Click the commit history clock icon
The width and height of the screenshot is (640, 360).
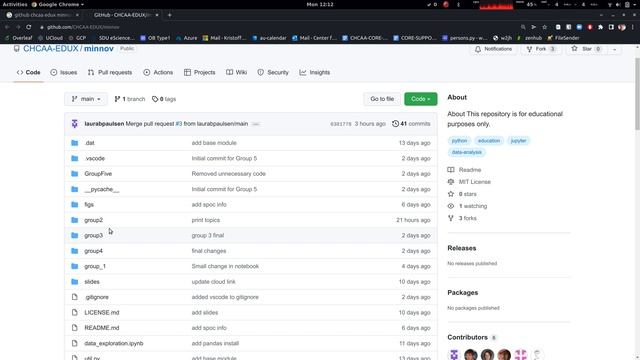click(395, 124)
